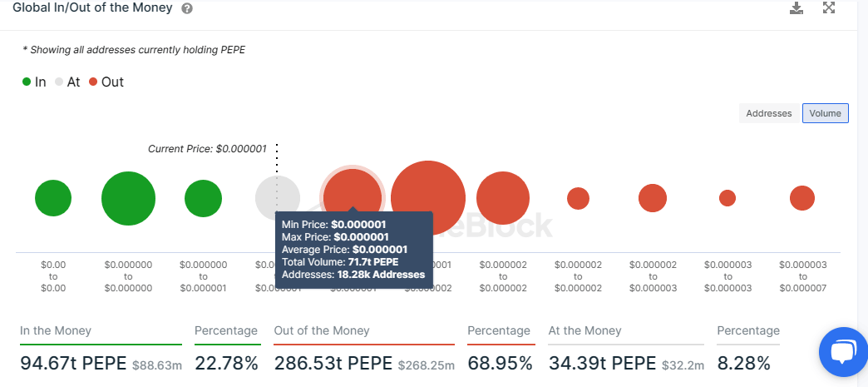Expand chart to fullscreen

[x=829, y=8]
